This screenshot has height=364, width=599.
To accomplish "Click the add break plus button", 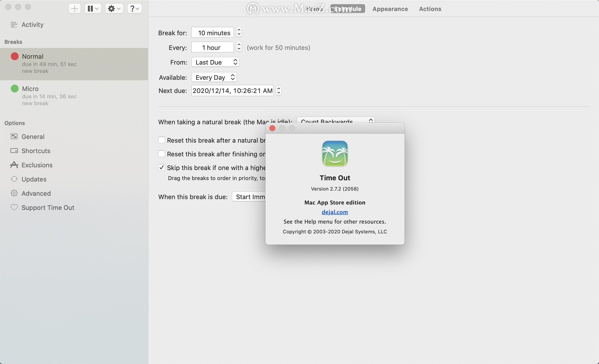I will (75, 8).
